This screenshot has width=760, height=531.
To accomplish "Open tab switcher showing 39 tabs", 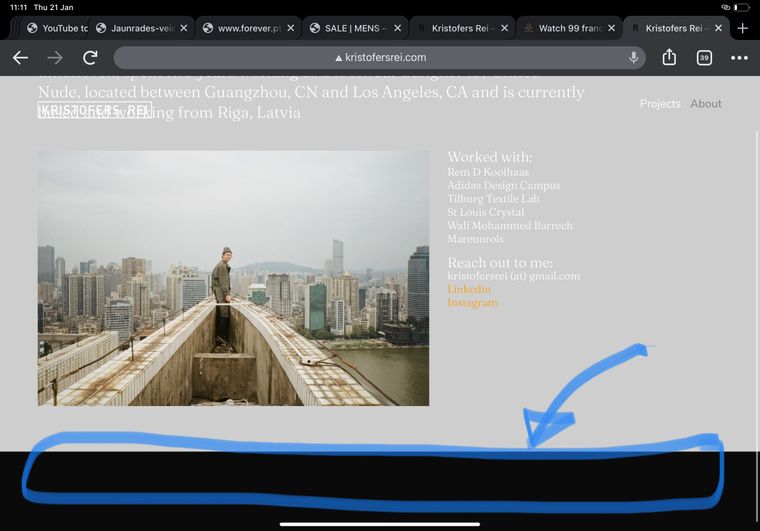I will [704, 58].
